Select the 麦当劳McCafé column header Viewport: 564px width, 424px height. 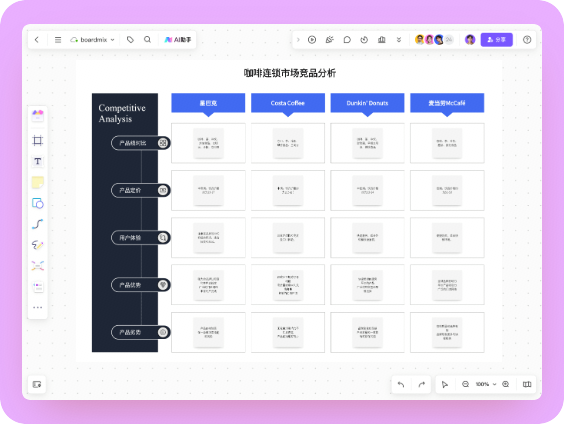pyautogui.click(x=447, y=103)
